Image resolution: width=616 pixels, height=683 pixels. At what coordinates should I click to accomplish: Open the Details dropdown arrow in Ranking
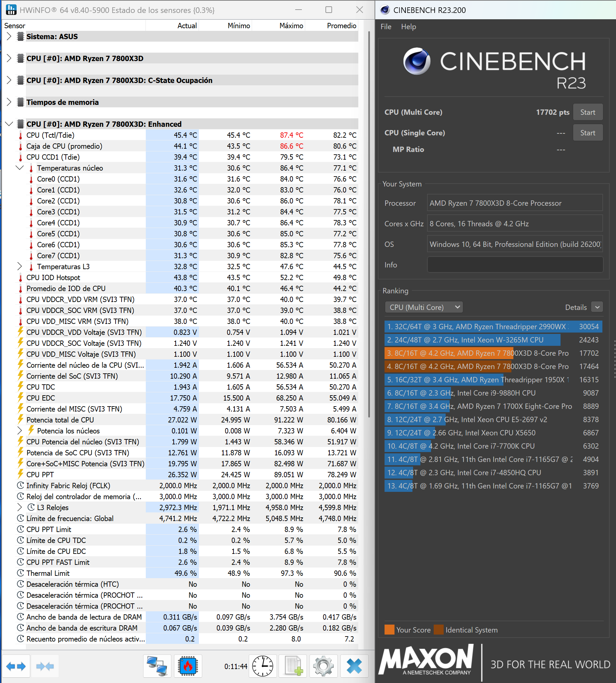(597, 307)
